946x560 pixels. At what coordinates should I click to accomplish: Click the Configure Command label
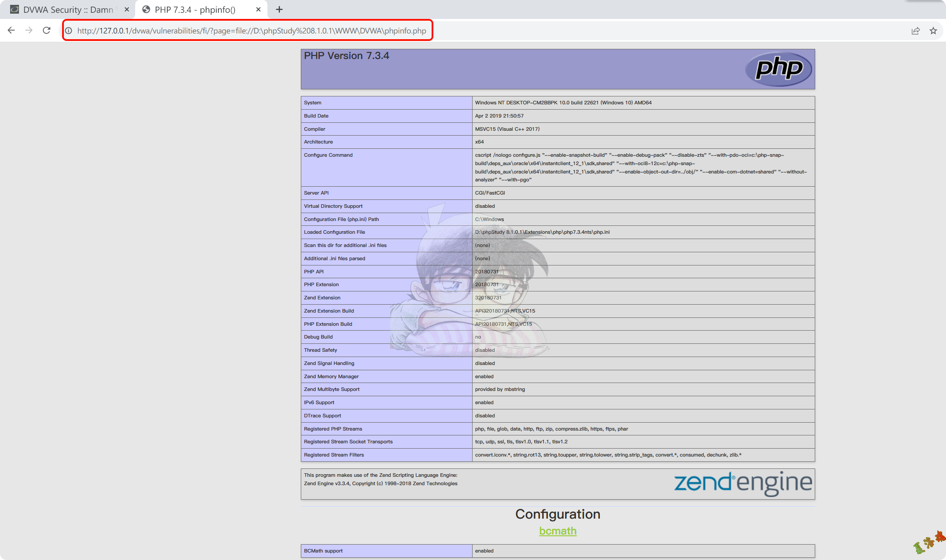tap(328, 155)
